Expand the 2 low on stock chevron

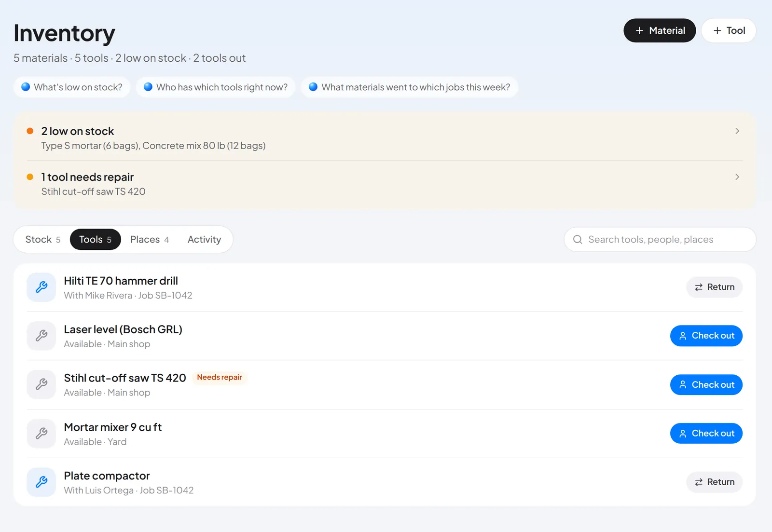pos(737,131)
